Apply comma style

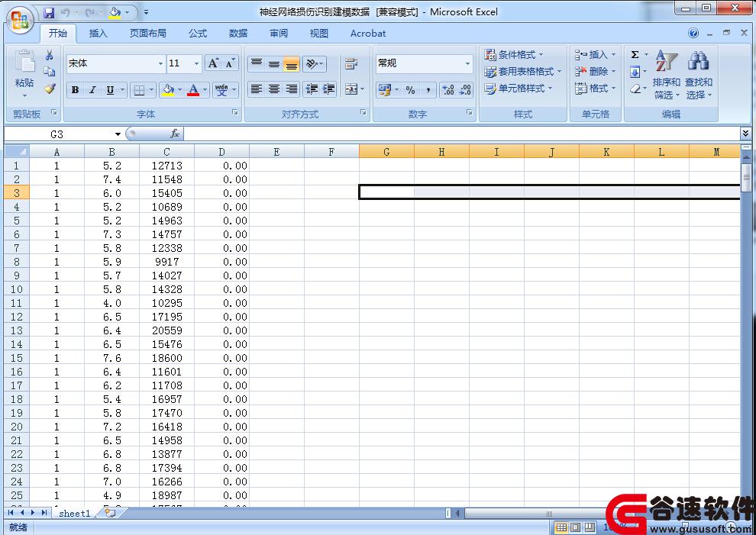click(x=428, y=89)
